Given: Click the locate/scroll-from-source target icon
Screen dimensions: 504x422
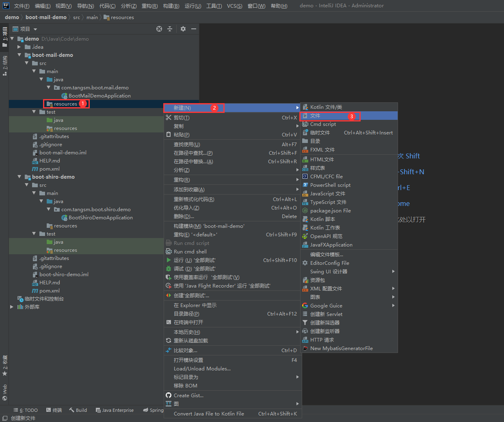Looking at the screenshot, I should [x=159, y=29].
